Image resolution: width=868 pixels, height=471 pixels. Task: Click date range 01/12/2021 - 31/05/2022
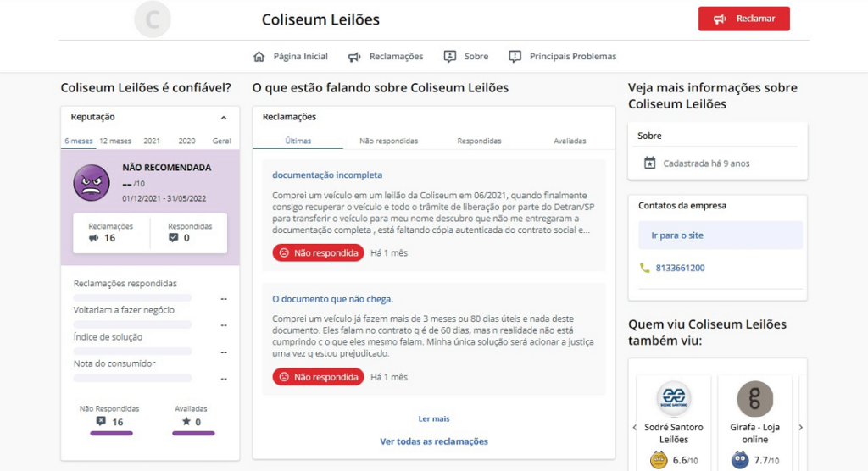[164, 199]
